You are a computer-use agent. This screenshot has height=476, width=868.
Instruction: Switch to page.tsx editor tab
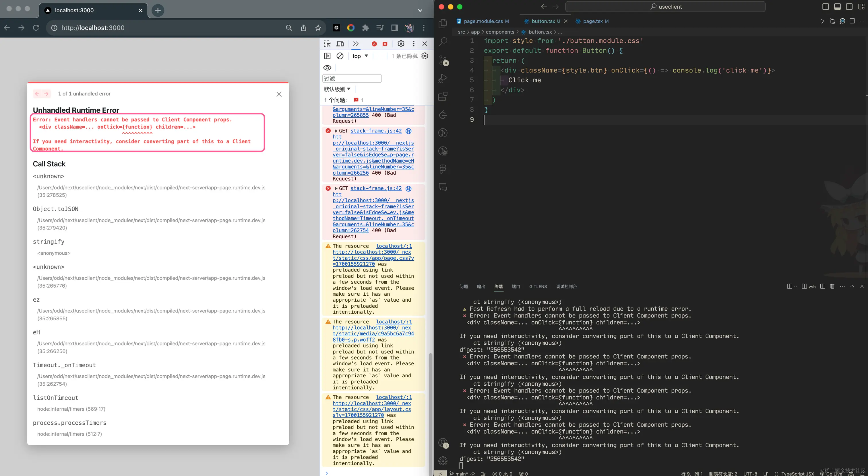click(x=593, y=21)
